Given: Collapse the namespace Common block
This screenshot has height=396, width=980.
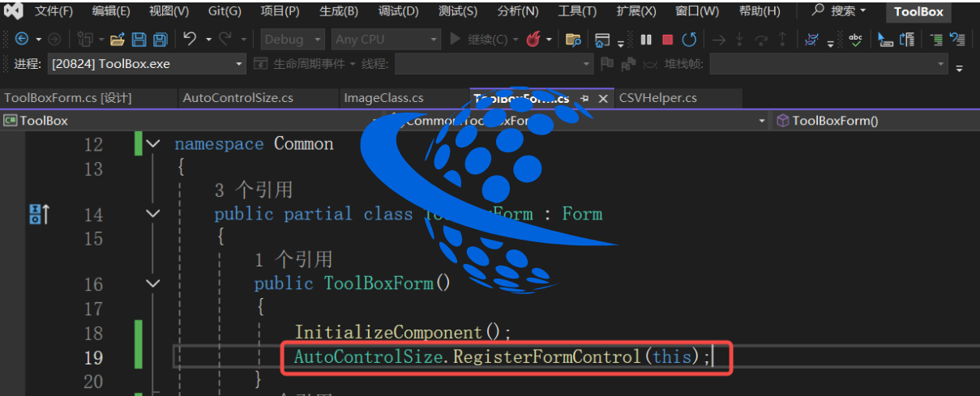Looking at the screenshot, I should coord(153,144).
